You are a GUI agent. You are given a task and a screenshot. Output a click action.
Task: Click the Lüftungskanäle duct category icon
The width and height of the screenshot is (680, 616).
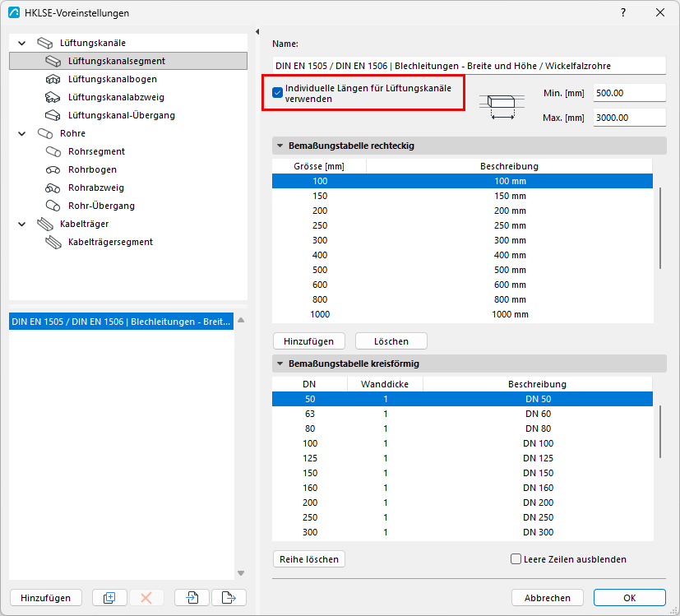[44, 43]
